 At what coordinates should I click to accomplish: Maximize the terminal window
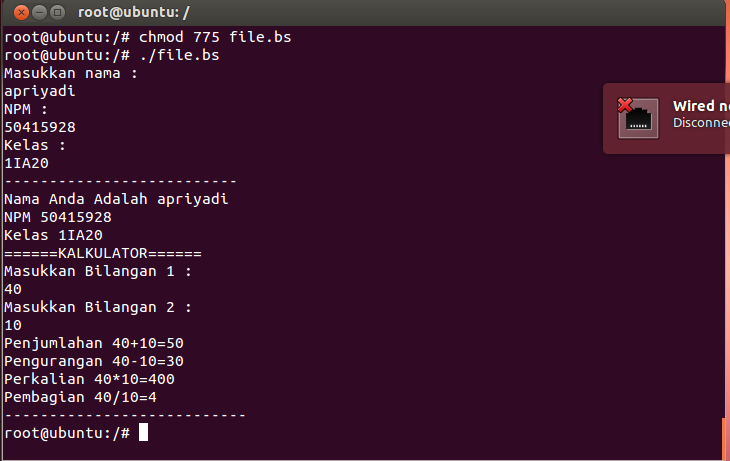(57, 13)
